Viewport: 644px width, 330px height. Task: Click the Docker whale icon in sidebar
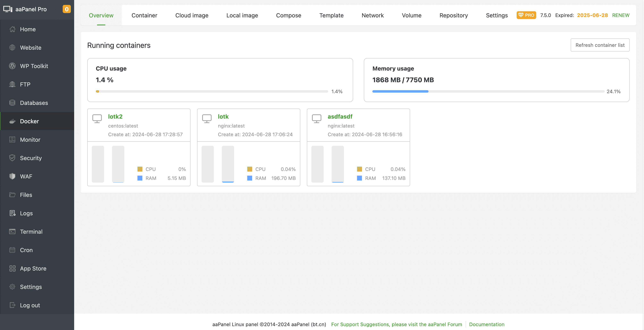click(x=12, y=121)
